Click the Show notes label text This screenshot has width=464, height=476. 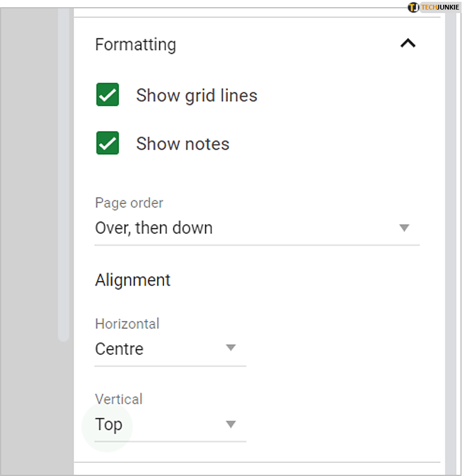[182, 144]
